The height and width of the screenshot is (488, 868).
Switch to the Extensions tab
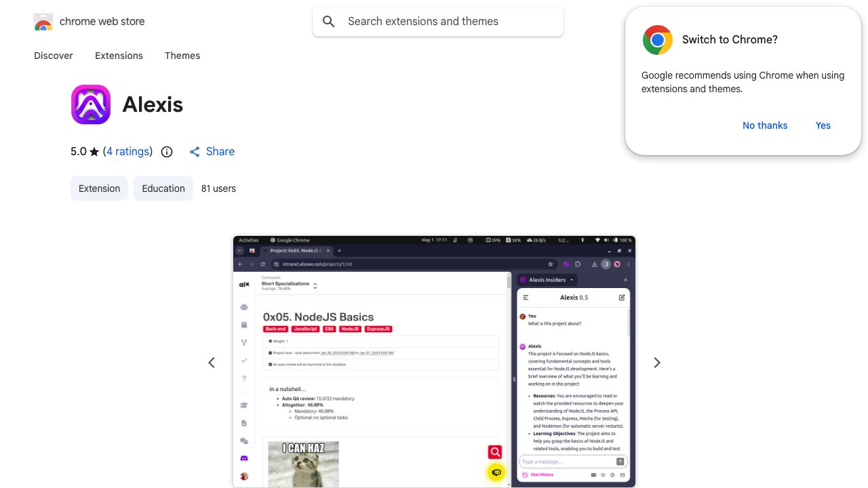[119, 56]
